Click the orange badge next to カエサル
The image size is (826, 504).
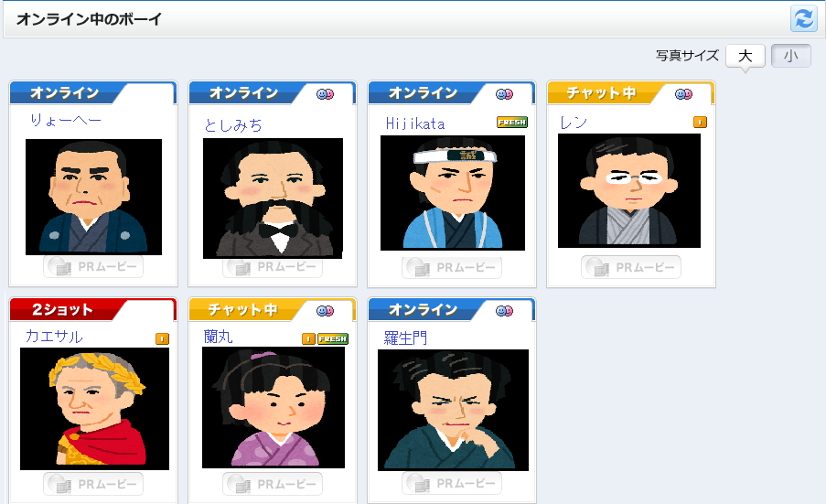point(162,338)
